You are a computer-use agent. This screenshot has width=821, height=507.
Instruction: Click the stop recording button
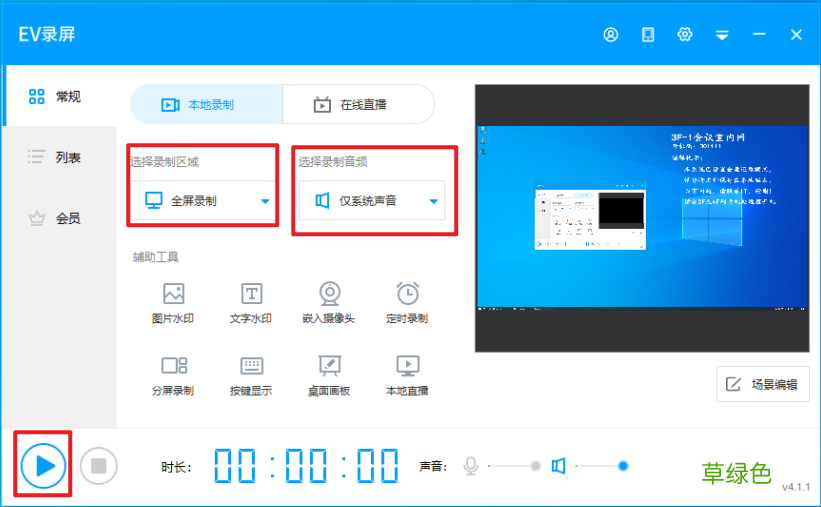98,466
